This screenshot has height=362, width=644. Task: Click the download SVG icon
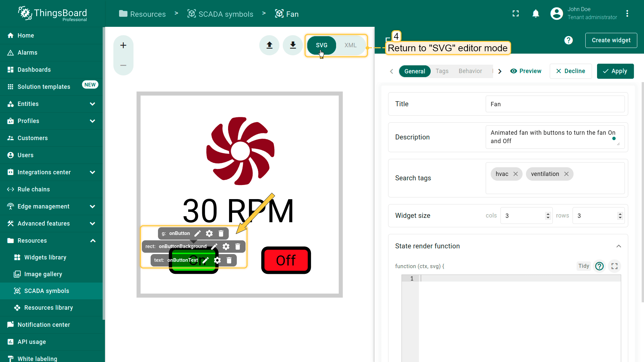click(x=293, y=45)
